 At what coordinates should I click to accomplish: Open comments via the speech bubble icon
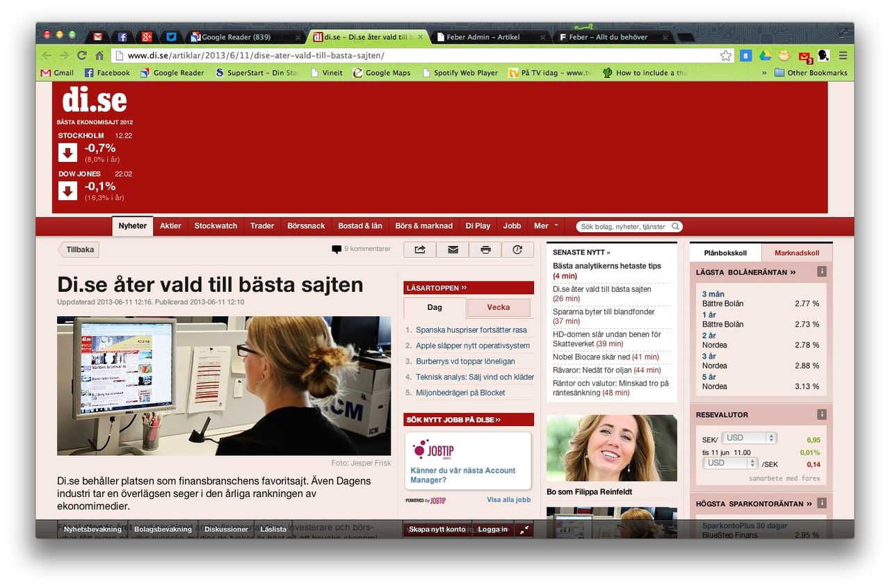coord(336,249)
